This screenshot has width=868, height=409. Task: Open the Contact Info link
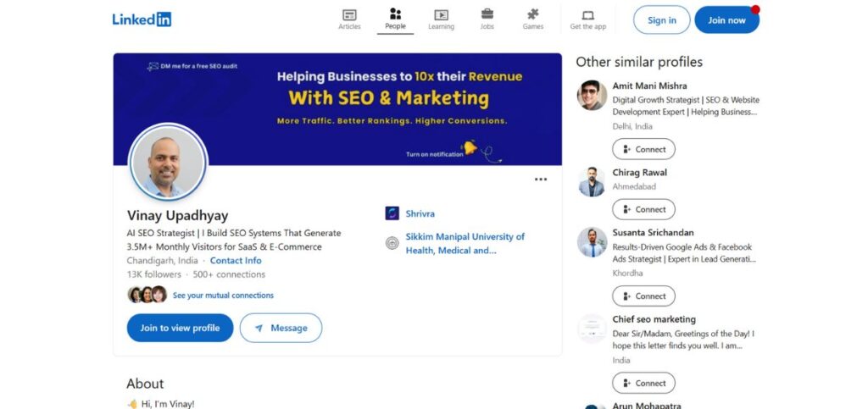pos(236,260)
